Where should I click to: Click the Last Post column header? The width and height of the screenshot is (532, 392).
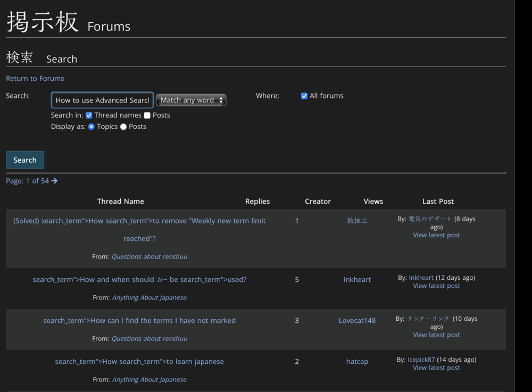pyautogui.click(x=438, y=202)
